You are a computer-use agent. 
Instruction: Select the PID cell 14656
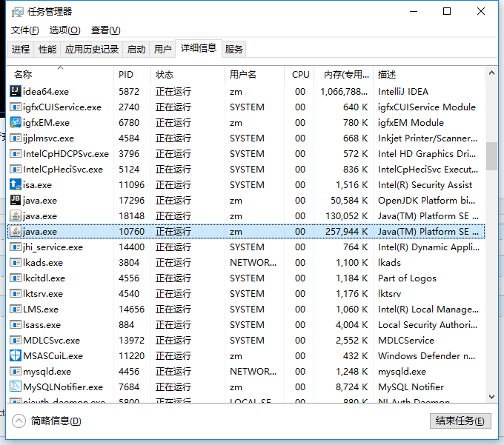pos(131,310)
